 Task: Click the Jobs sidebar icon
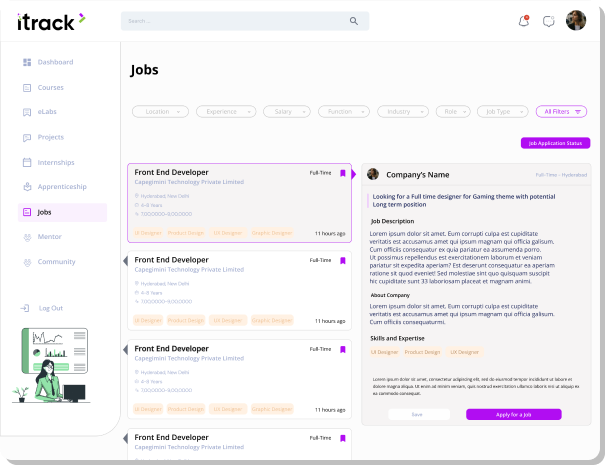coord(27,212)
